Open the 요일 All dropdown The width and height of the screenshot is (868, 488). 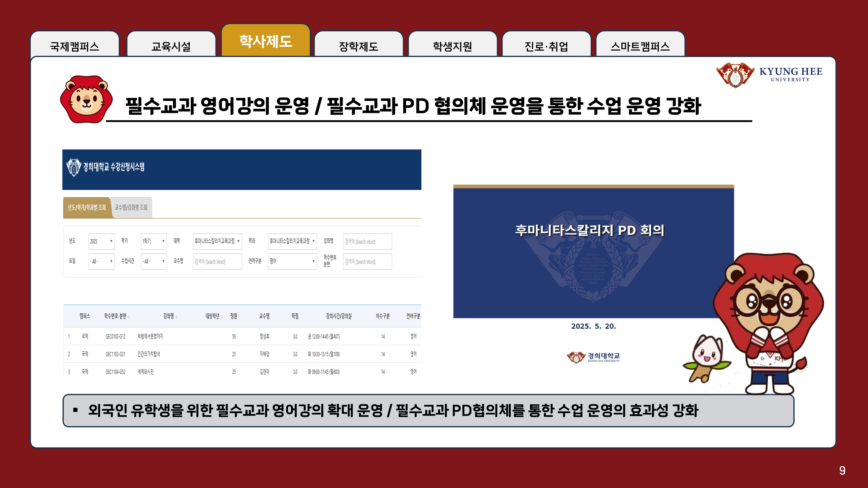(x=101, y=261)
